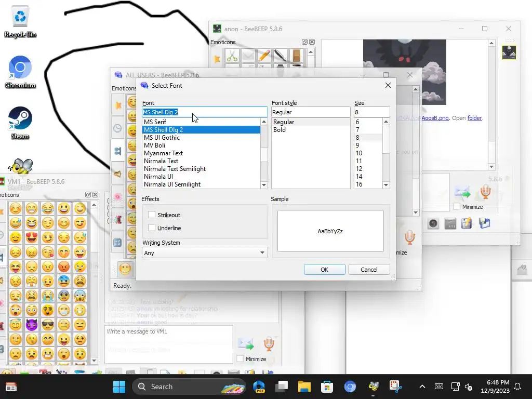Enable the Underline effect checkbox
The width and height of the screenshot is (532, 399).
pos(152,228)
